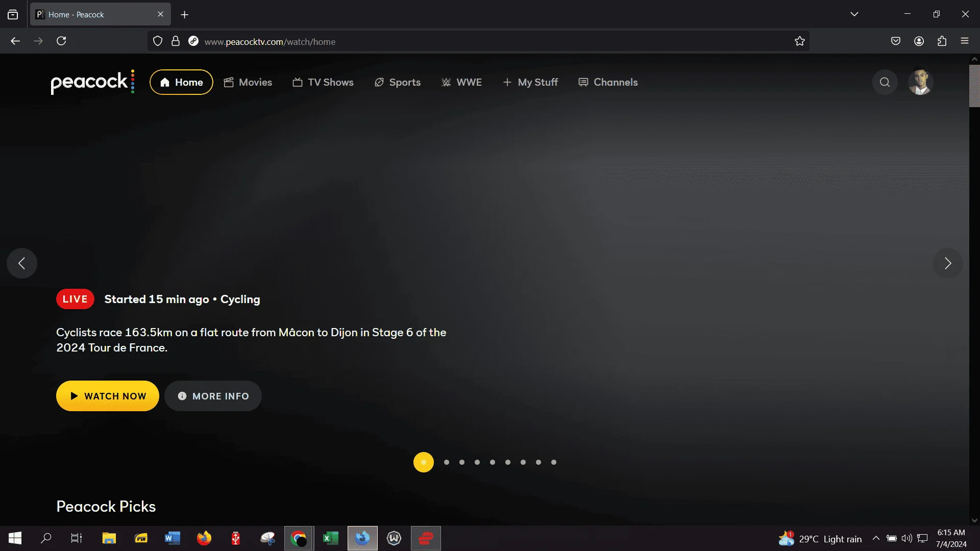Viewport: 980px width, 551px height.
Task: Expand the list all tabs dropdown
Action: point(854,14)
